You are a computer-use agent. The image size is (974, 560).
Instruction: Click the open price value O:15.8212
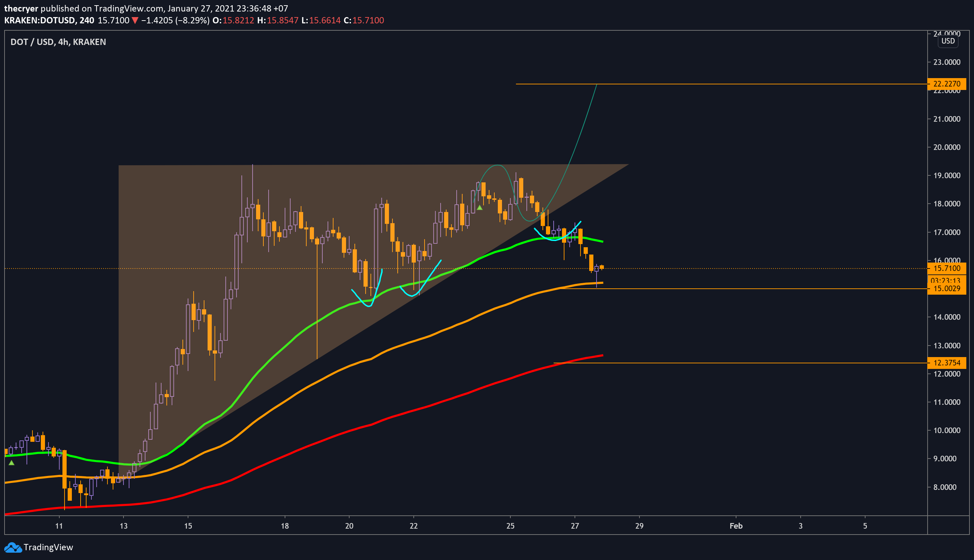point(233,20)
